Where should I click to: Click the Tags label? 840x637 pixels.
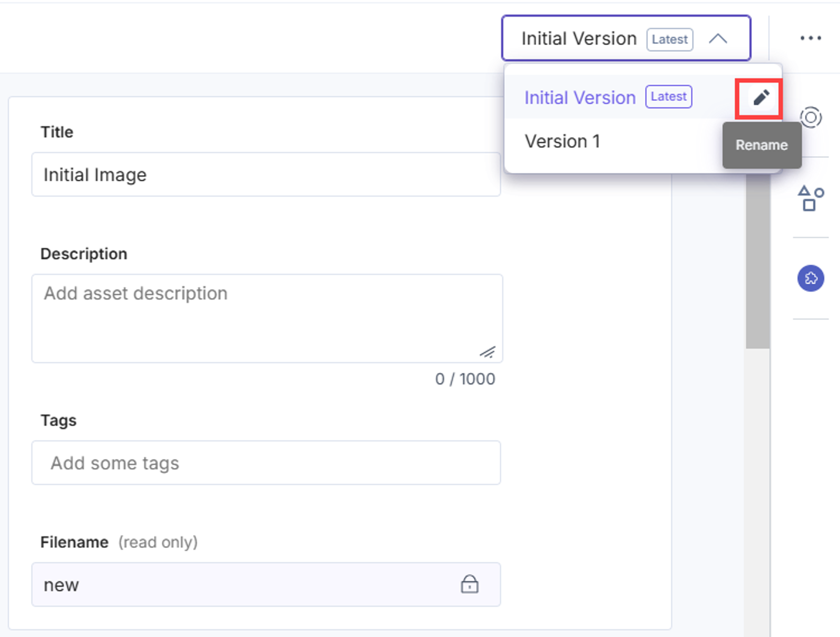pos(58,420)
